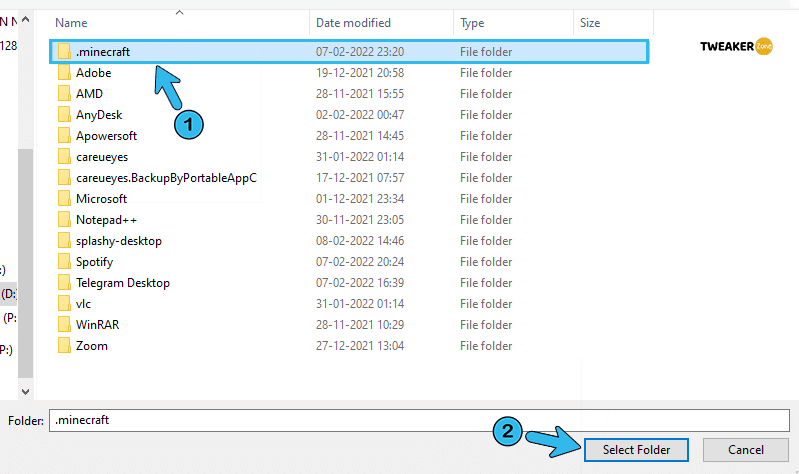Click the navigation pane scroll down arrow
Screen dimensions: 799x474
(x=25, y=391)
